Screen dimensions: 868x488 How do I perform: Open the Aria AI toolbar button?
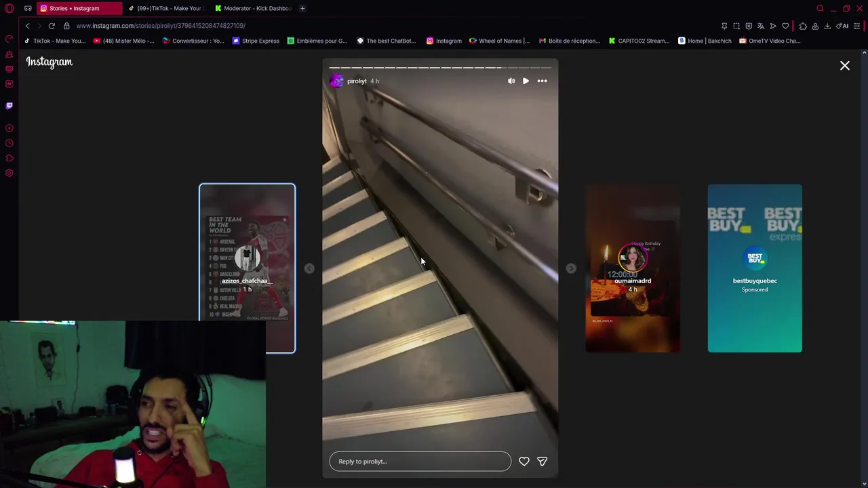point(842,26)
